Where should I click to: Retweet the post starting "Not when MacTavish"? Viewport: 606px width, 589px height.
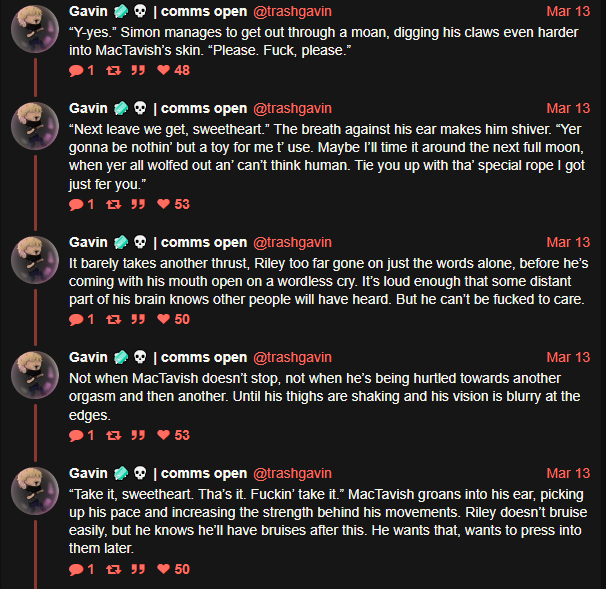tap(114, 435)
